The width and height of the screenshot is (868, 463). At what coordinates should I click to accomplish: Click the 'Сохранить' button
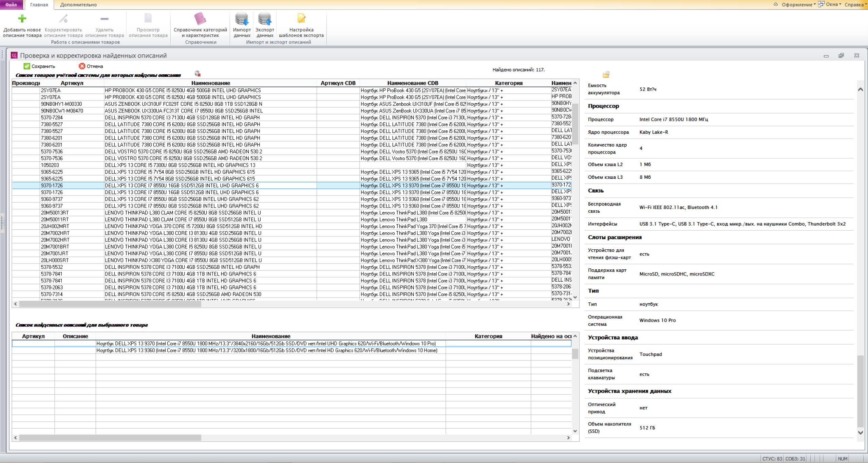pos(39,66)
